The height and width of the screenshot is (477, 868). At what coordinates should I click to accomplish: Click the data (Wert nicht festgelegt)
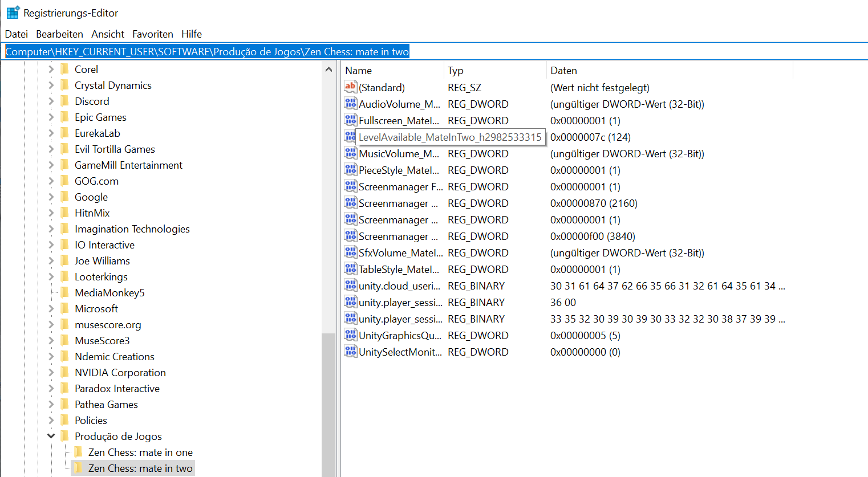tap(599, 87)
